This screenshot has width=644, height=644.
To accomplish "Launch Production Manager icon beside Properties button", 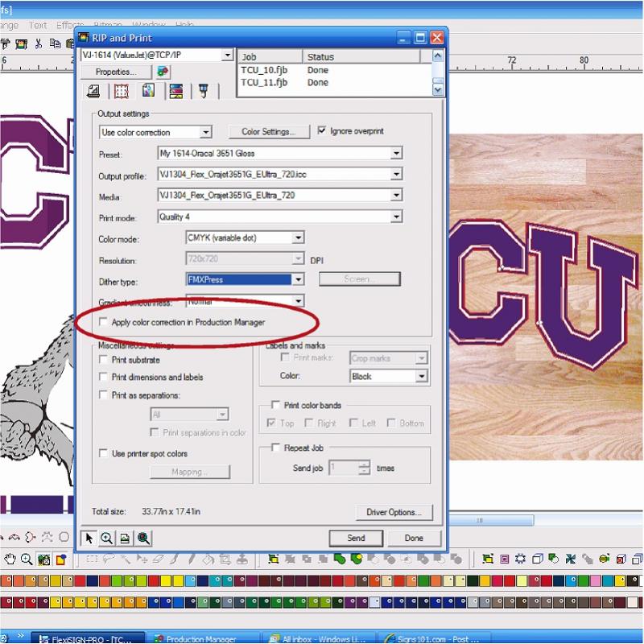I will click(163, 72).
